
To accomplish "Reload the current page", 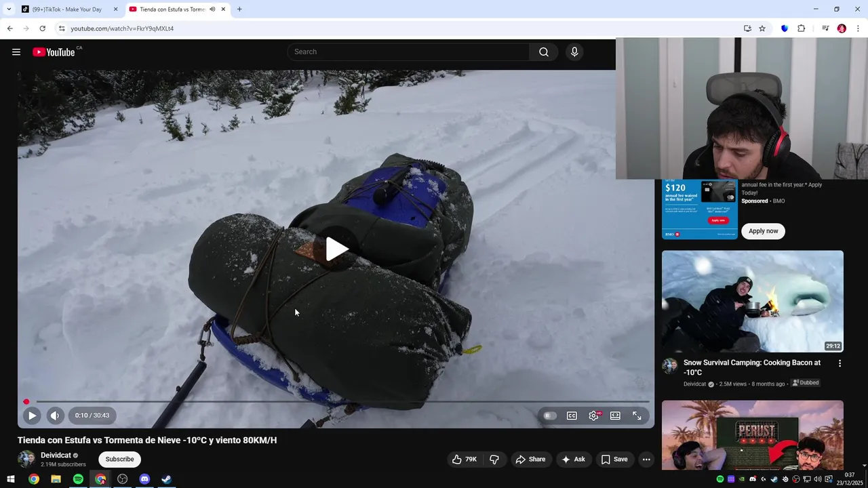I will coord(42,28).
